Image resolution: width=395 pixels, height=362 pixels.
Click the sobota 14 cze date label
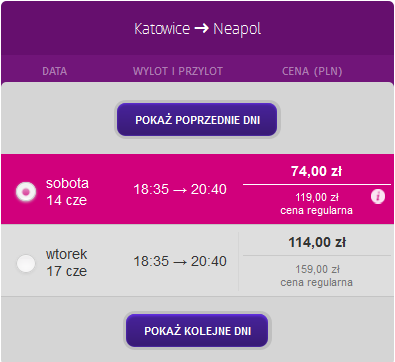click(67, 192)
